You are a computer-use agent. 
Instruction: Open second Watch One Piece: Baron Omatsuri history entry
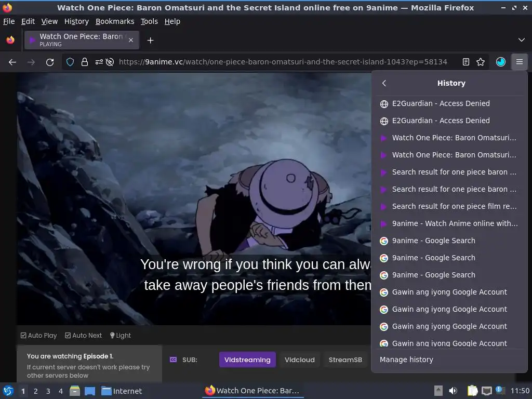(x=449, y=155)
